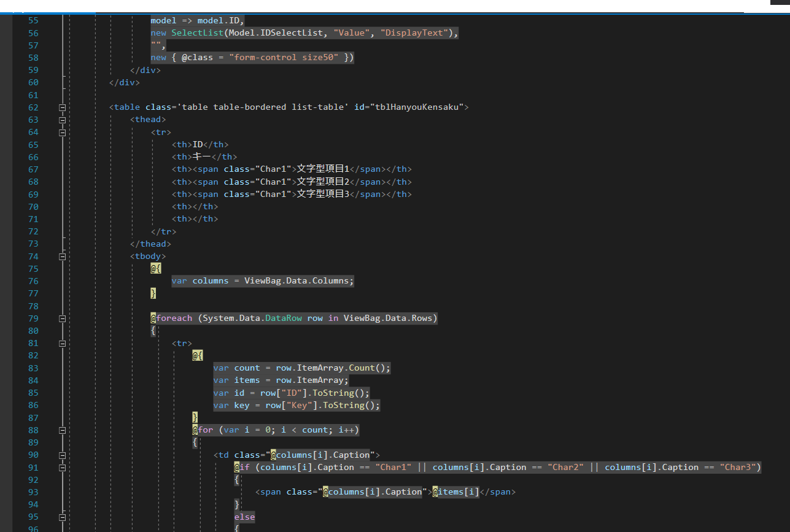This screenshot has height=532, width=790.
Task: Click the ID text inside the first th
Action: [198, 145]
